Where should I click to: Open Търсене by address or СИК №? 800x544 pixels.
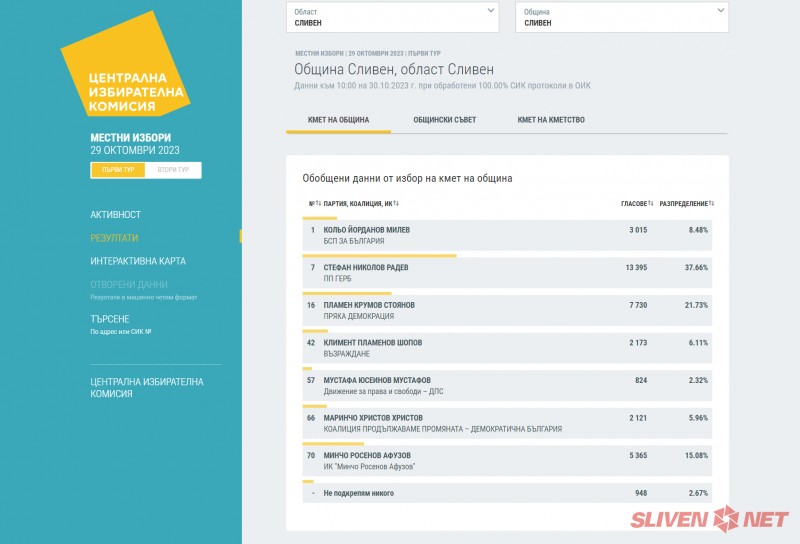pyautogui.click(x=110, y=319)
